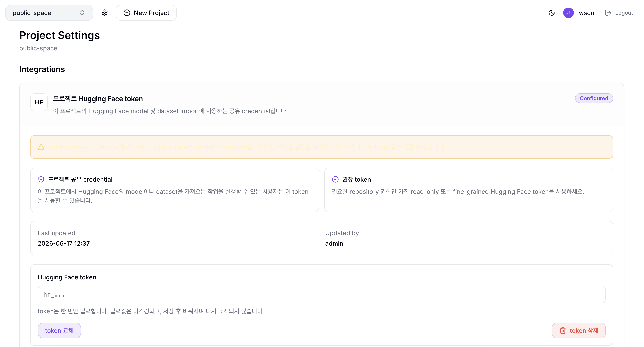The height and width of the screenshot is (347, 644).
Task: Click the Integrations section heading
Action: (42, 69)
